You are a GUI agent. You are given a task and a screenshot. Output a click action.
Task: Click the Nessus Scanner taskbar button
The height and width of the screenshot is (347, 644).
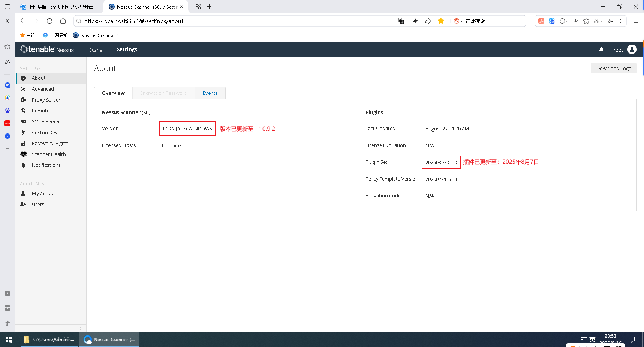click(x=109, y=340)
